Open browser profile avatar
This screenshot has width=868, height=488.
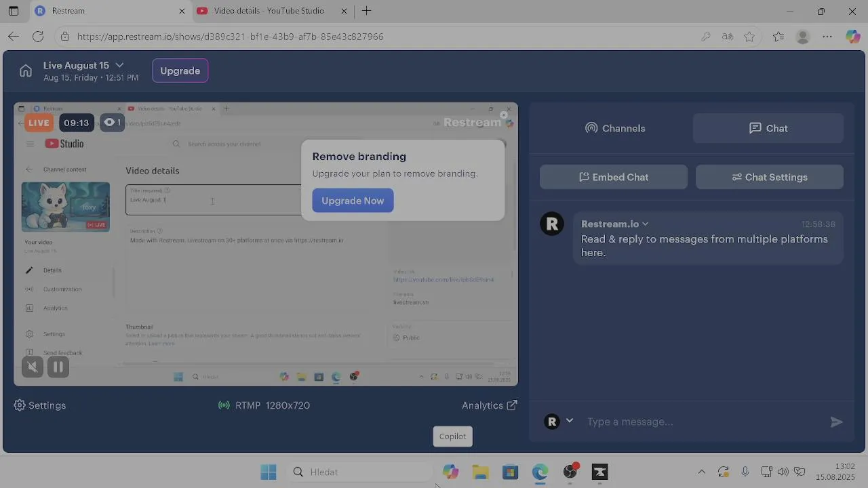803,37
